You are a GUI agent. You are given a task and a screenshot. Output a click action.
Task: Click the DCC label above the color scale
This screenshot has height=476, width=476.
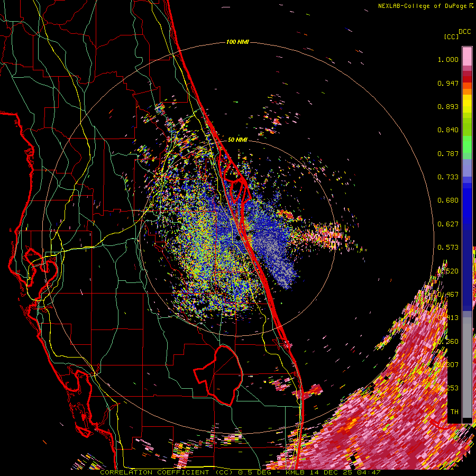click(x=464, y=32)
